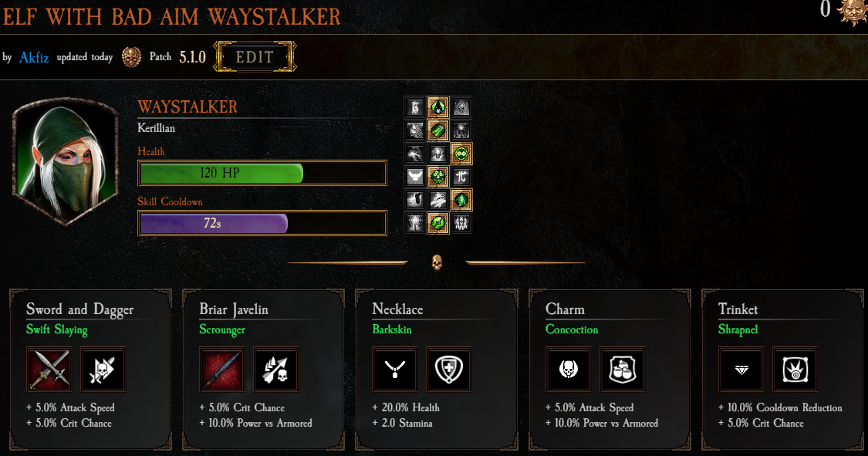
Task: Click the 72s skill cooldown bar
Action: [262, 223]
